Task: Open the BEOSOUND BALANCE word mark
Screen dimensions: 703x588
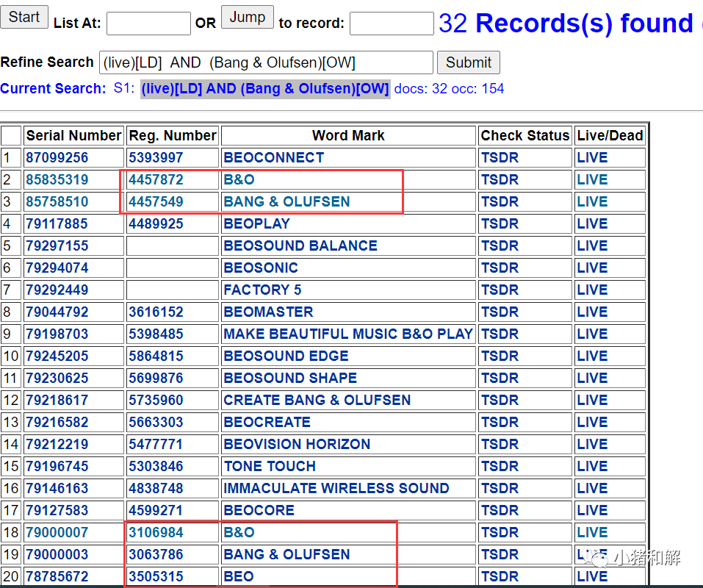Action: (x=300, y=245)
